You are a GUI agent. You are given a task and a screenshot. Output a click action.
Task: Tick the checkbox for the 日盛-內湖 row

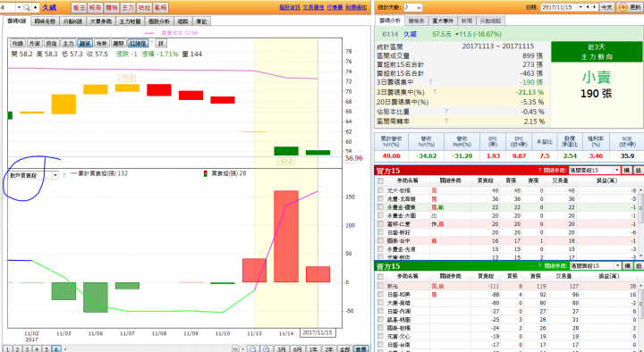click(x=380, y=312)
